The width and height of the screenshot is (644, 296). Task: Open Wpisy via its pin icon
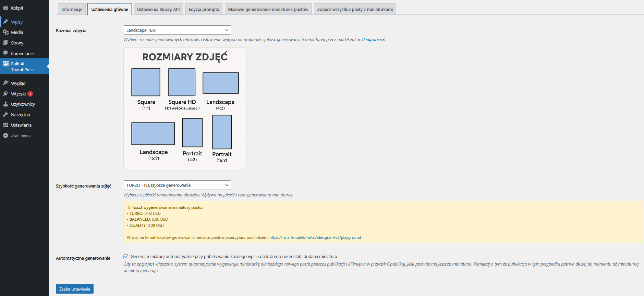pyautogui.click(x=5, y=22)
